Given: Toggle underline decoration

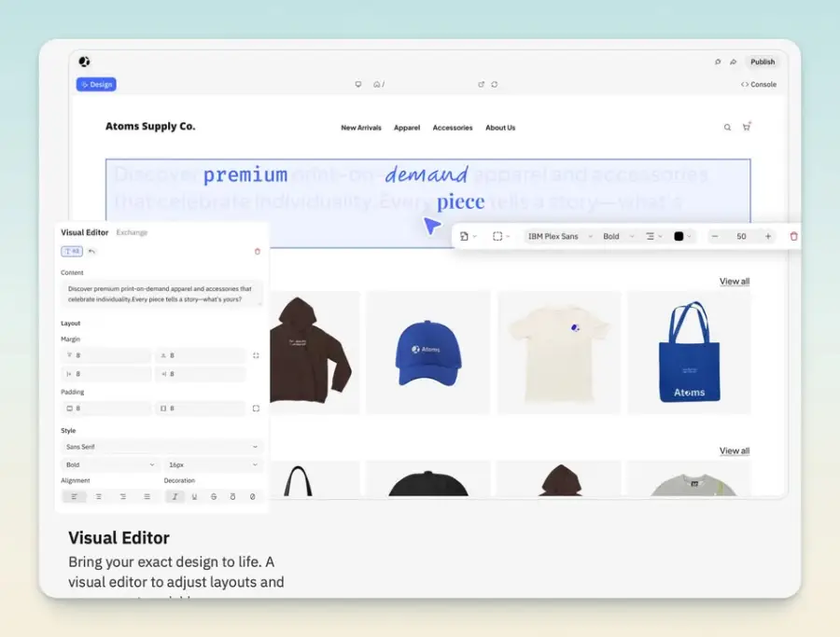Looking at the screenshot, I should [x=194, y=497].
